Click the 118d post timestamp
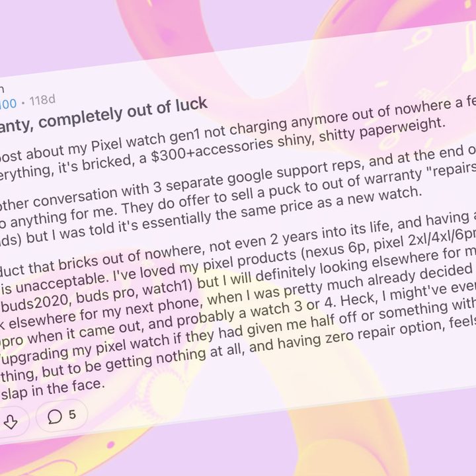The image size is (476, 476). click(x=42, y=100)
